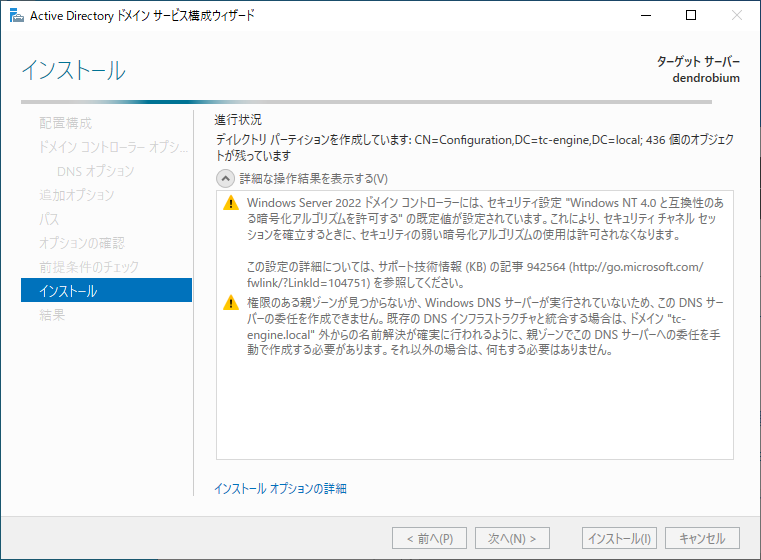The width and height of the screenshot is (761, 560).
Task: Maximize the wizard window
Action: coord(691,16)
